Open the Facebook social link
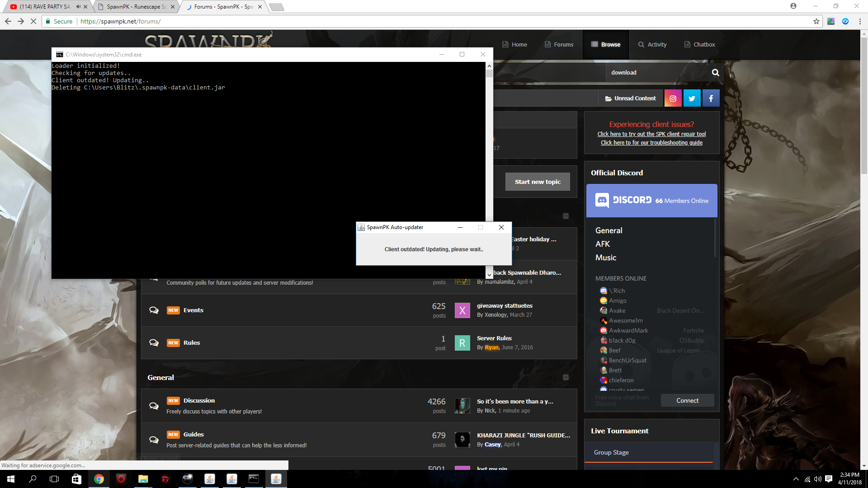868x488 pixels. tap(711, 98)
